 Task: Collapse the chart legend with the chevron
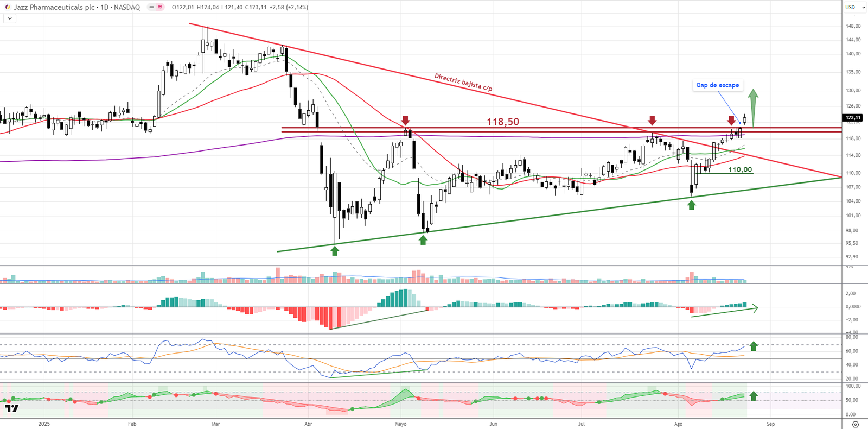[x=10, y=18]
